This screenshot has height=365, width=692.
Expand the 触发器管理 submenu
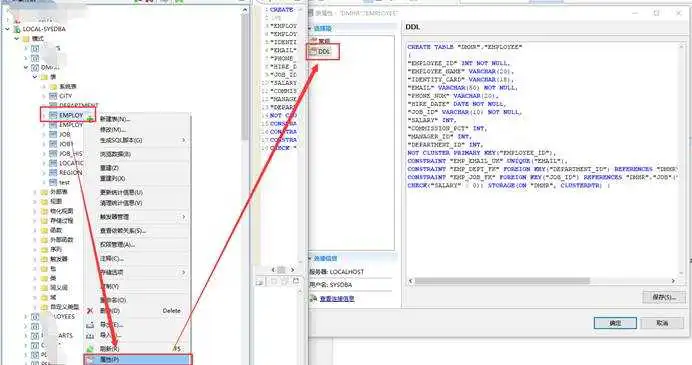(x=184, y=217)
